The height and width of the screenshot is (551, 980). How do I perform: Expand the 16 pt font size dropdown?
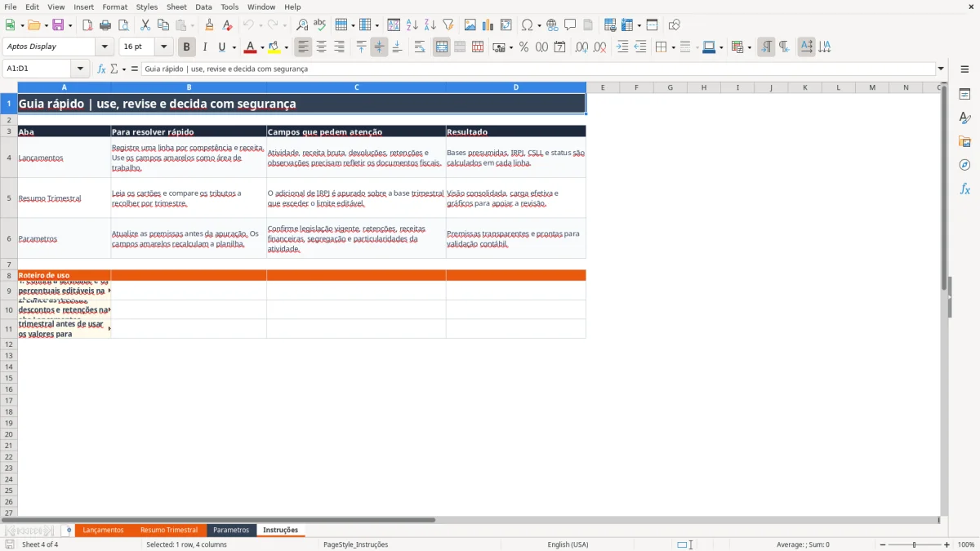(163, 47)
